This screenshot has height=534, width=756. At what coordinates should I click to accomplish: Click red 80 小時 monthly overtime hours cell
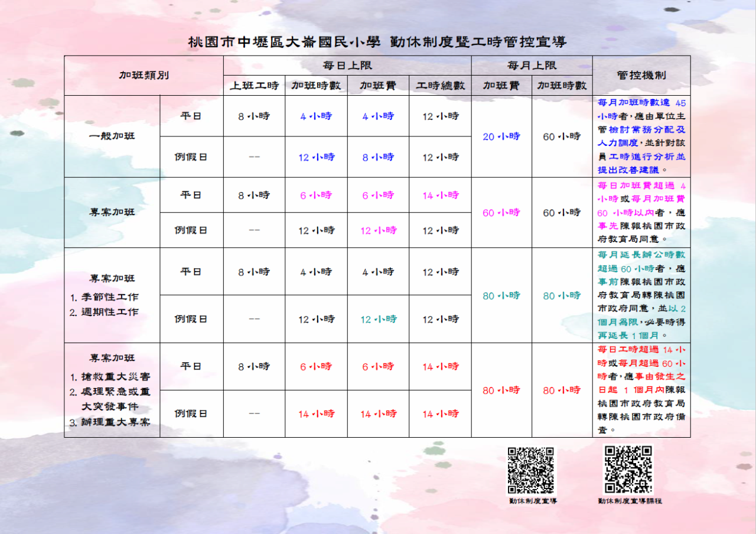coord(562,390)
